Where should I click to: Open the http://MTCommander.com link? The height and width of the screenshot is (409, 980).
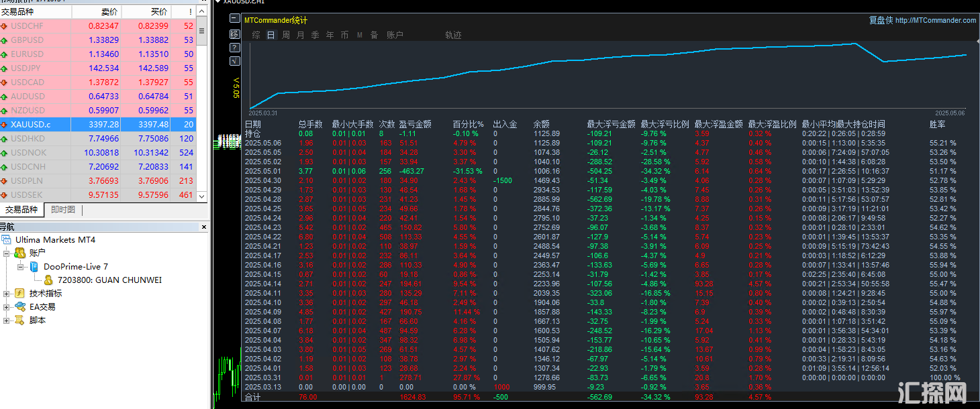click(x=936, y=20)
